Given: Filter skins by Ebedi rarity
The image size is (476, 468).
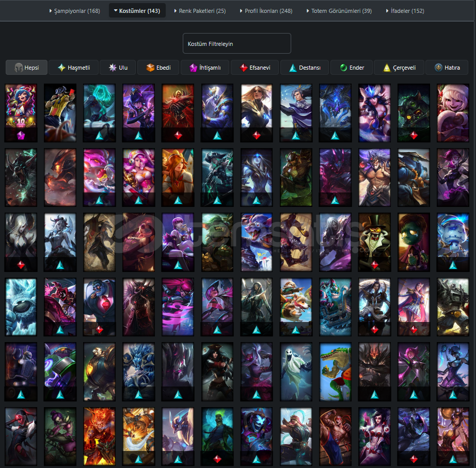Looking at the screenshot, I should 158,68.
